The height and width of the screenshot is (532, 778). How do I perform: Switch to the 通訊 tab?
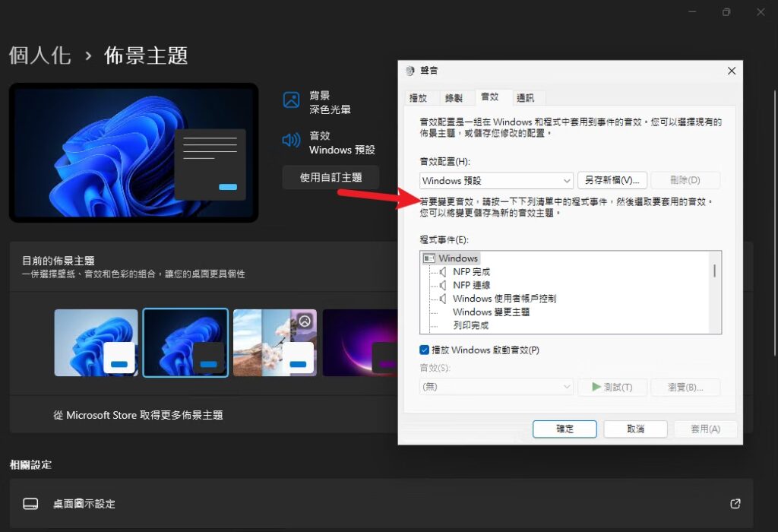[527, 97]
